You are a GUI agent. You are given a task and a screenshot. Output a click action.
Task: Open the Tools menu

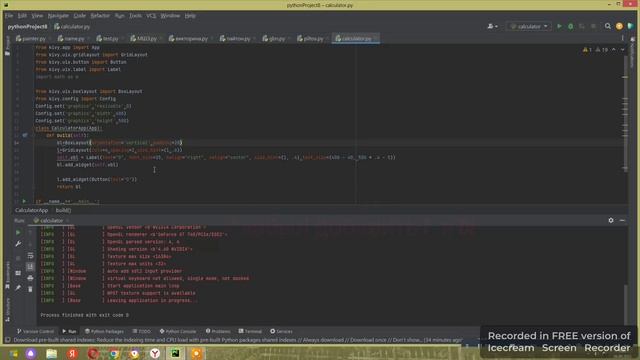click(136, 16)
